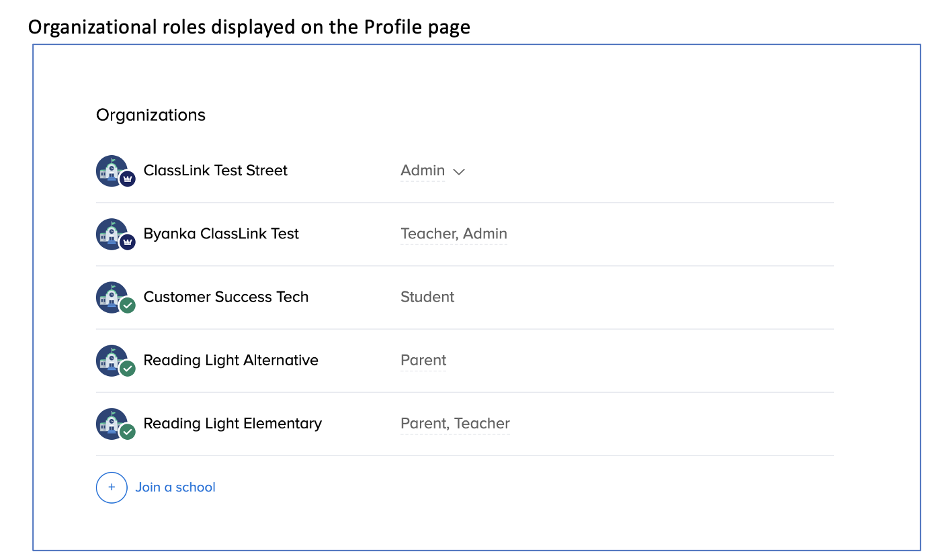Screen dimensions: 930x560
Task: Select the Reading Light Alternative organization name
Action: (230, 360)
